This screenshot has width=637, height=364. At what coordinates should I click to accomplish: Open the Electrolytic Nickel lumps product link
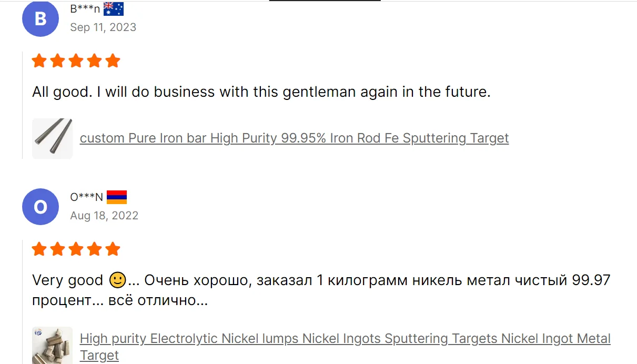point(345,338)
